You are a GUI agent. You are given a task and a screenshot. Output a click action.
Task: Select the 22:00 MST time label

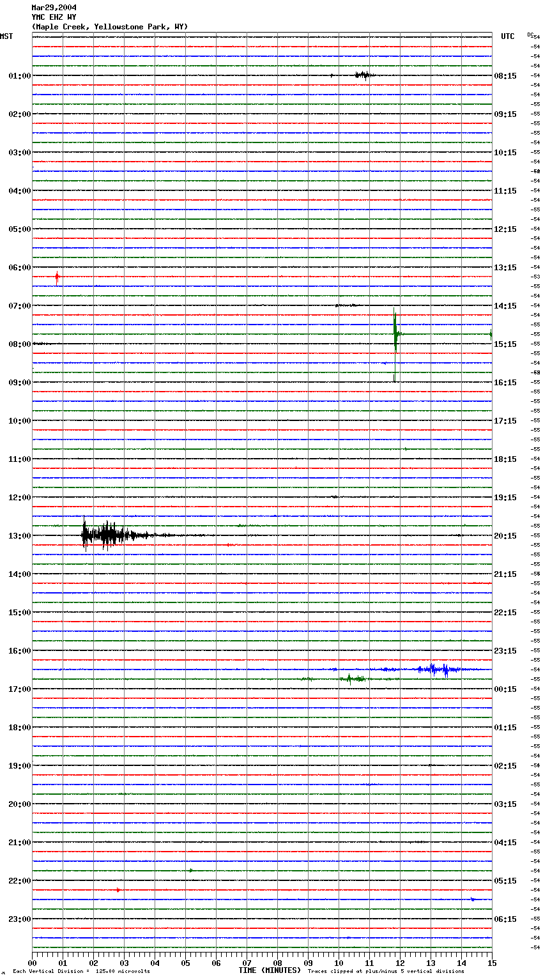click(20, 881)
